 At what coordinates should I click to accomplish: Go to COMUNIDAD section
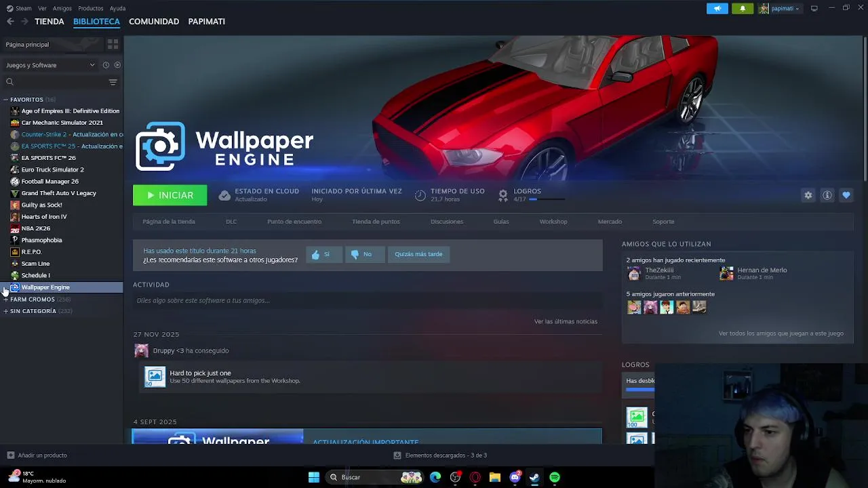(154, 22)
